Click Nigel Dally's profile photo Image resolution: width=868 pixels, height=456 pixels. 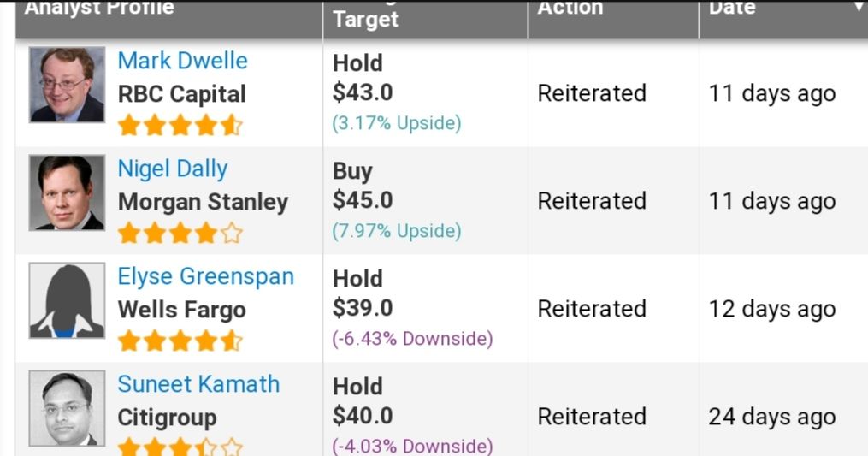[67, 192]
